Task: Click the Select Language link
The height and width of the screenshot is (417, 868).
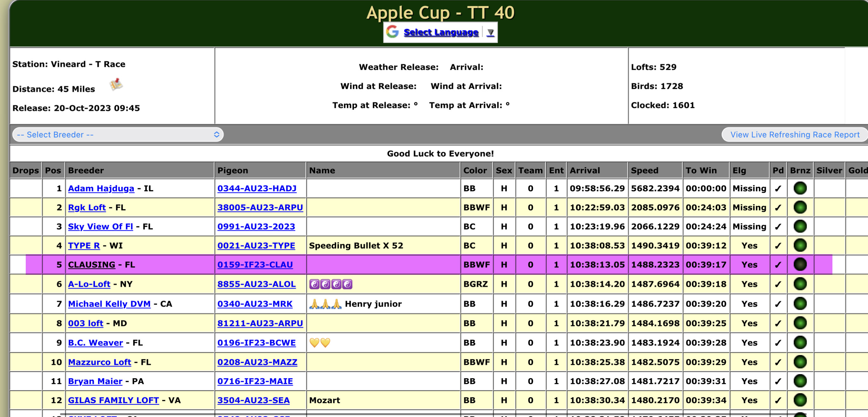Action: pos(441,32)
